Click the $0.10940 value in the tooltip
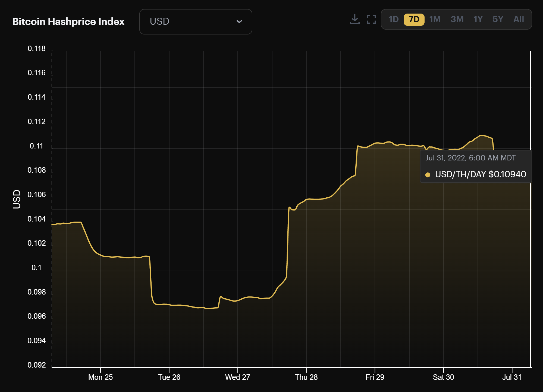The image size is (543, 392). pos(507,174)
